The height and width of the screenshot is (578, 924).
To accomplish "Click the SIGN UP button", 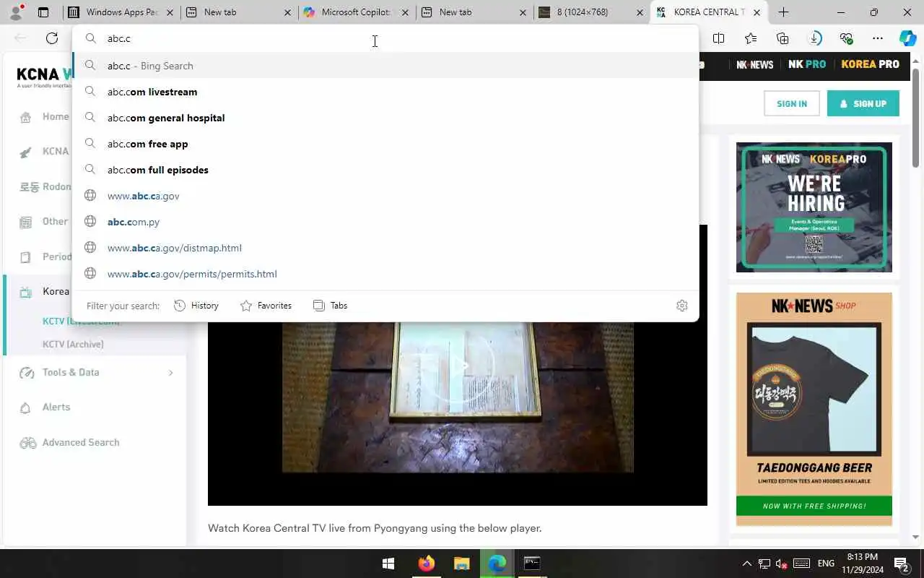I will coord(863,103).
